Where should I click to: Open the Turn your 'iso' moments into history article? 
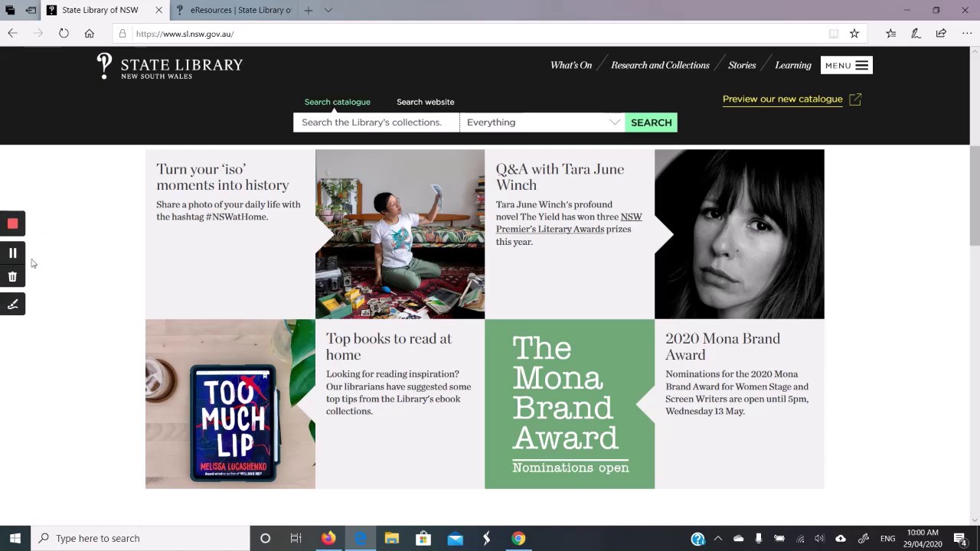222,177
